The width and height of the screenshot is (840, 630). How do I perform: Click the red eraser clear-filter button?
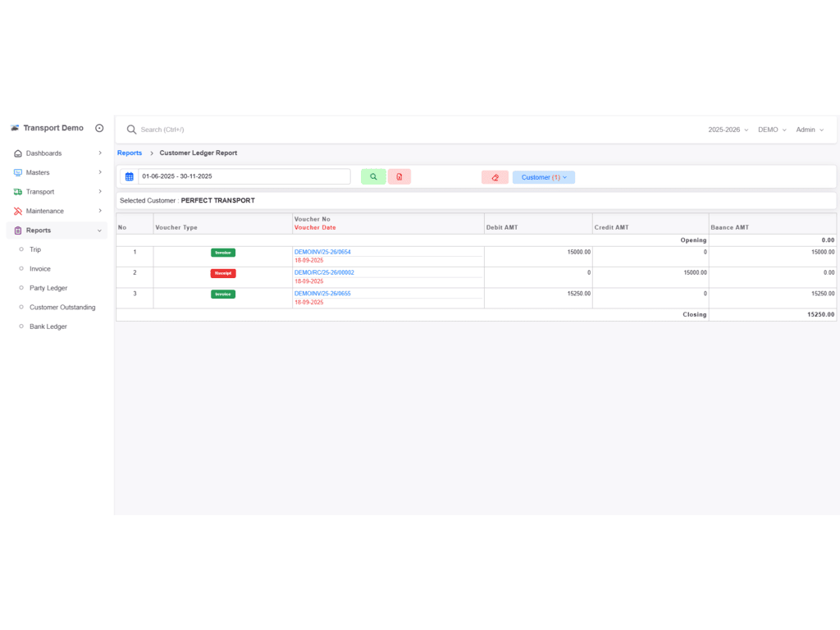495,177
